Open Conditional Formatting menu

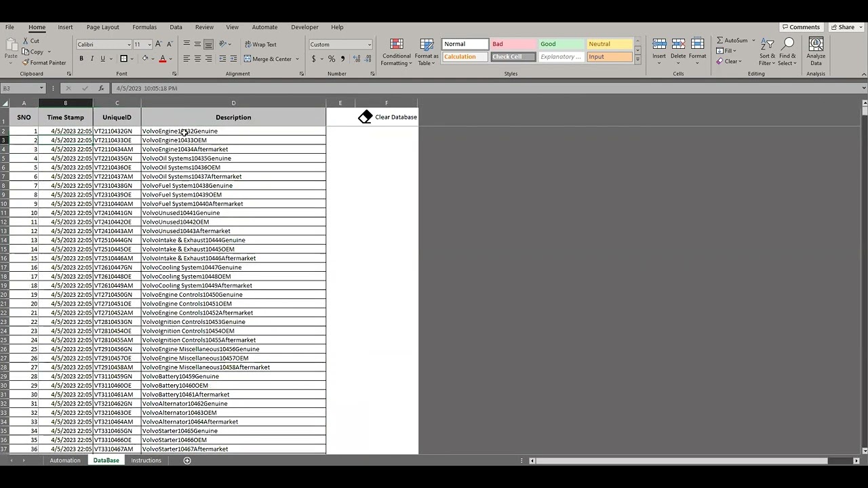coord(397,52)
